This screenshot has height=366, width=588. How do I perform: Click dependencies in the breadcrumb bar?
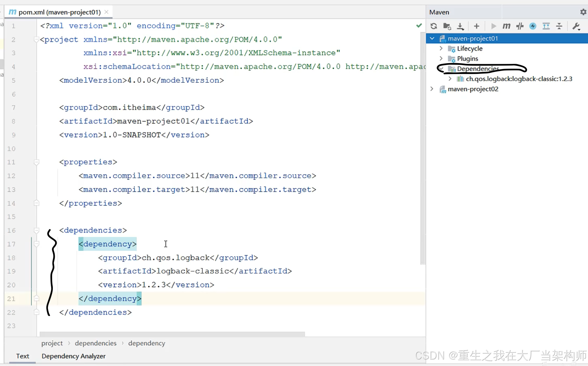95,343
